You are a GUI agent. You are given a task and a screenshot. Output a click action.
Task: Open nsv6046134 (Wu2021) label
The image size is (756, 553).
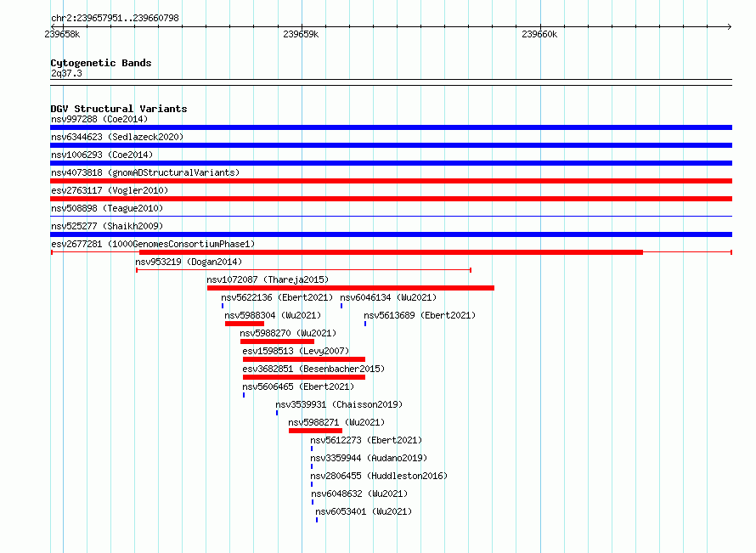(x=388, y=297)
